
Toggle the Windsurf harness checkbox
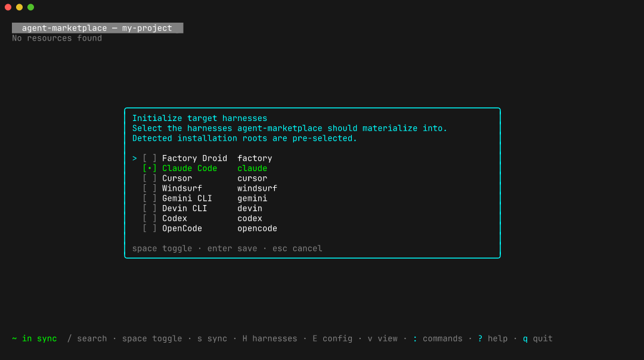pyautogui.click(x=150, y=188)
